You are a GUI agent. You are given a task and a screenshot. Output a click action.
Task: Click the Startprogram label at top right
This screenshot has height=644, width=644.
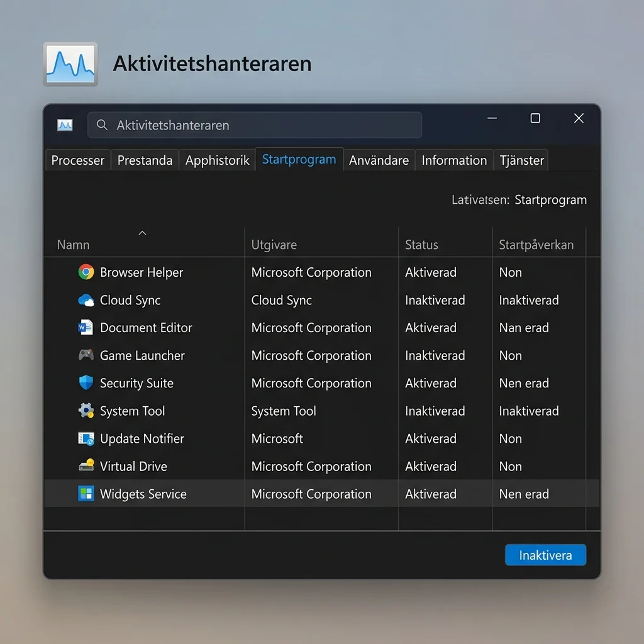pos(550,200)
